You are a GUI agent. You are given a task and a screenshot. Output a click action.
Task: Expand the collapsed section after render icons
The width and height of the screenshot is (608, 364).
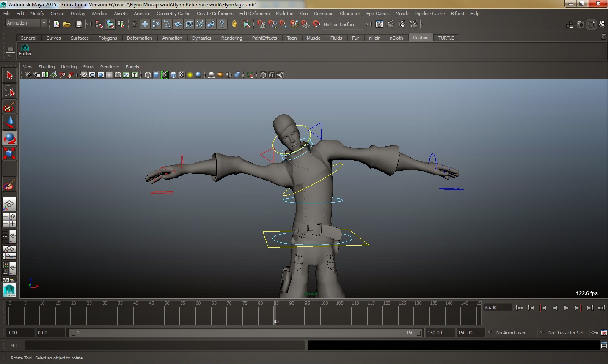click(421, 25)
